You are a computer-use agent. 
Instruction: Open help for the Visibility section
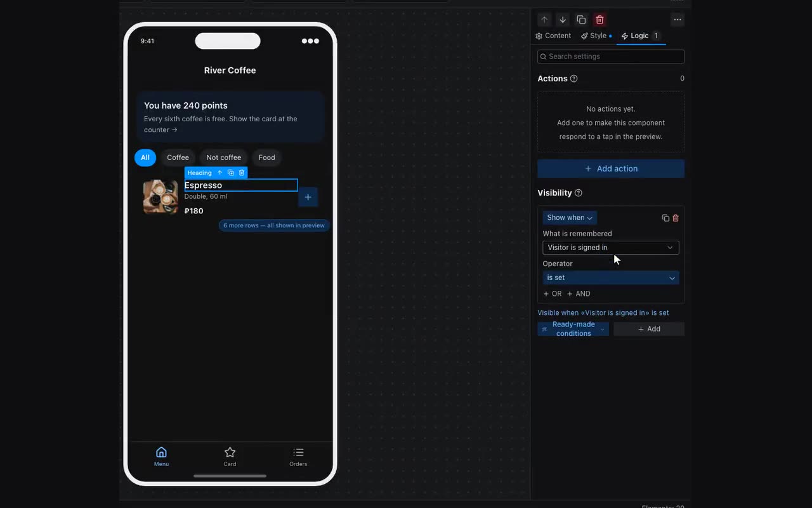point(579,193)
